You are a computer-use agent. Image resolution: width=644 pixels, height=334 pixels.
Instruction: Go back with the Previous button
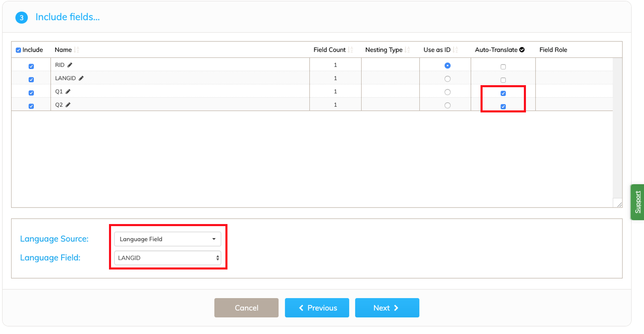[x=317, y=308]
